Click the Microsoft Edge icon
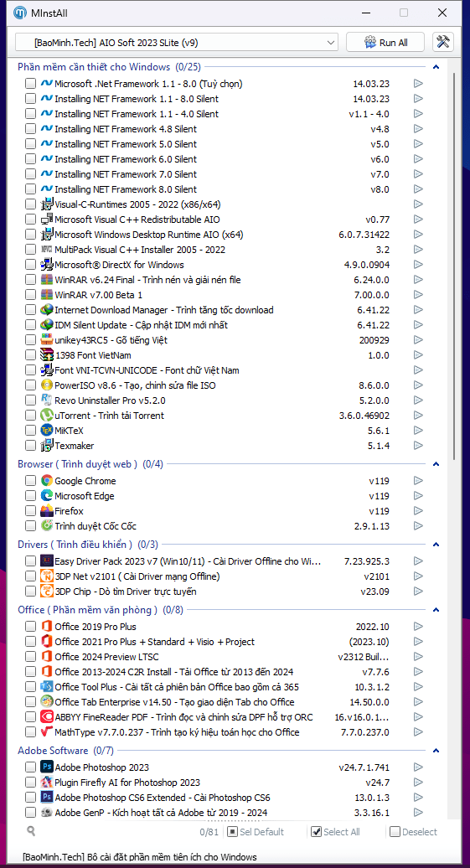The height and width of the screenshot is (868, 470). pos(47,496)
